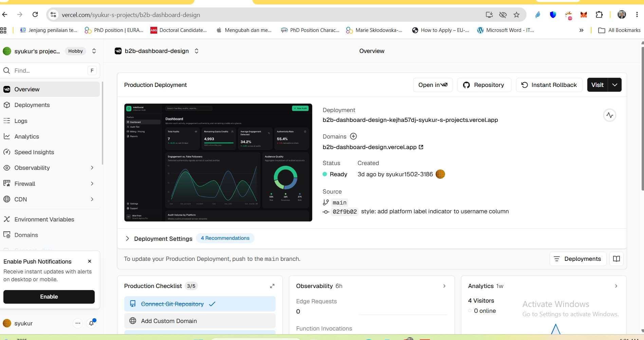The height and width of the screenshot is (340, 644).
Task: Visit the production deployment
Action: [x=597, y=85]
